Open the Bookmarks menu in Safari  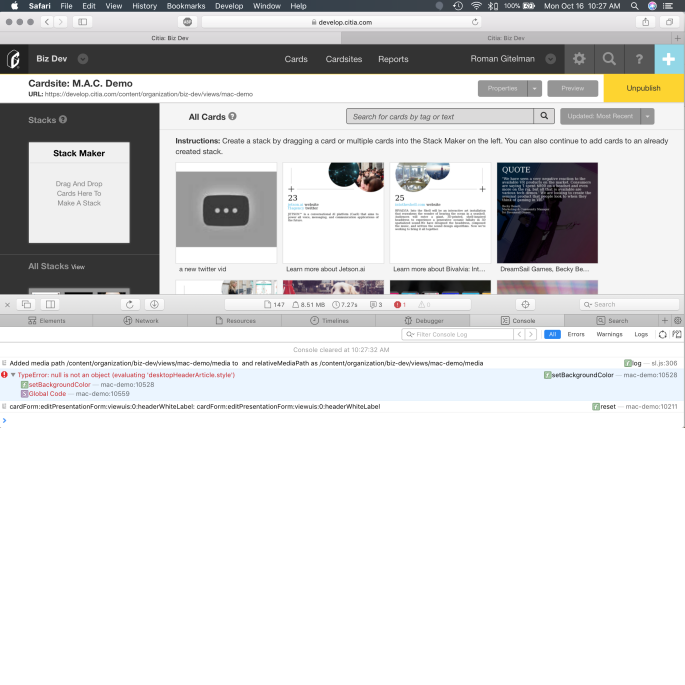pos(185,6)
